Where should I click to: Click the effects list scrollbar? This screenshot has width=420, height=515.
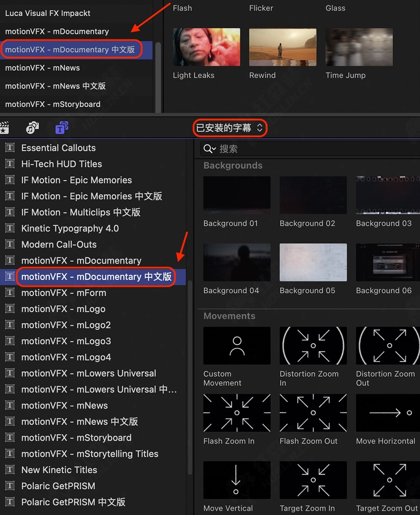(x=158, y=78)
